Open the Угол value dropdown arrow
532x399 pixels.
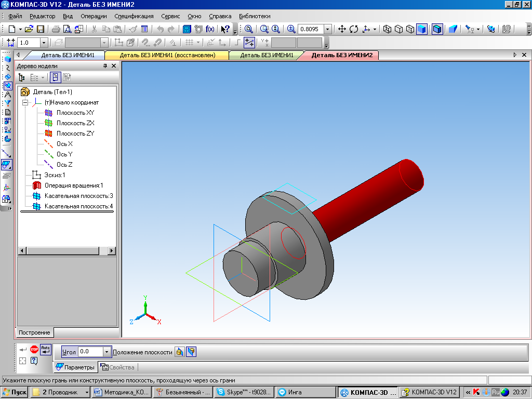(x=107, y=352)
